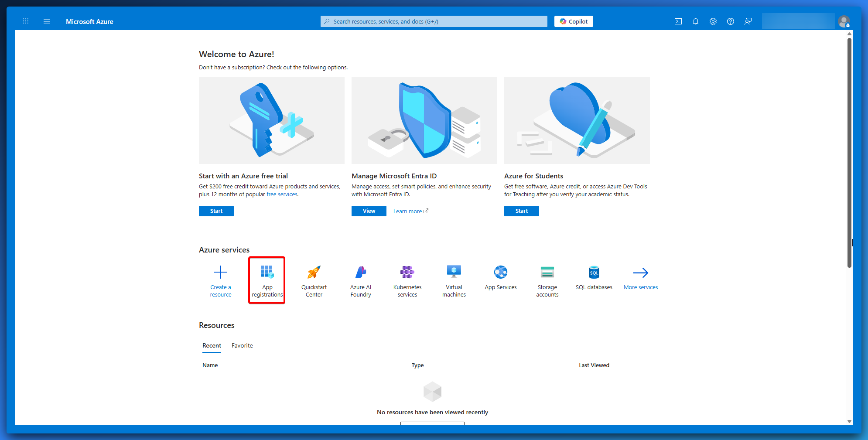
Task: Open the portal apps grid launcher
Action: pos(26,21)
